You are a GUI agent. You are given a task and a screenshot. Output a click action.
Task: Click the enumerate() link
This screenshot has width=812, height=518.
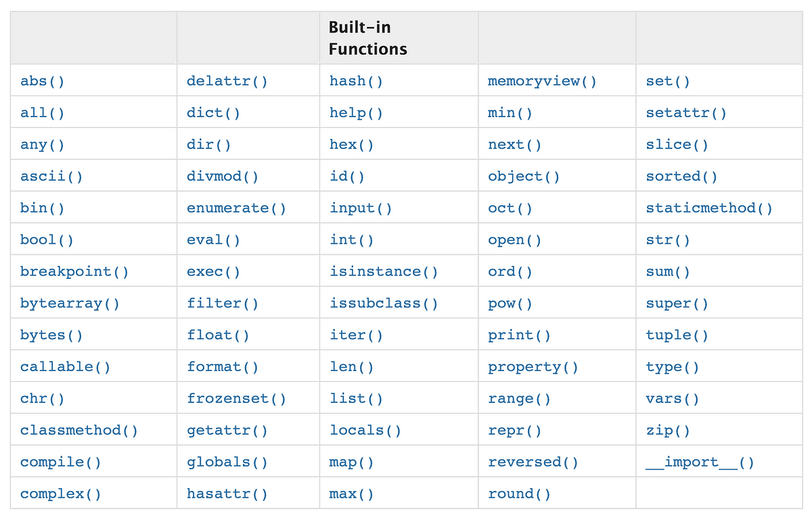point(236,209)
